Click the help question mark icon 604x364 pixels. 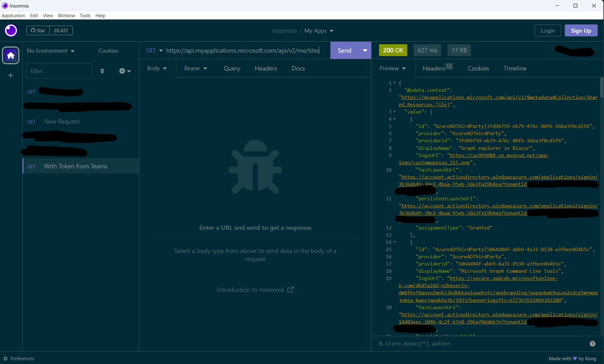(592, 344)
